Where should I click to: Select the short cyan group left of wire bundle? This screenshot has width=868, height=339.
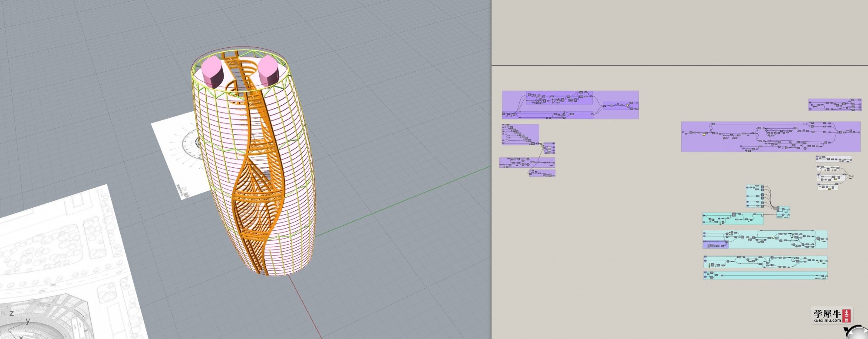(x=733, y=219)
